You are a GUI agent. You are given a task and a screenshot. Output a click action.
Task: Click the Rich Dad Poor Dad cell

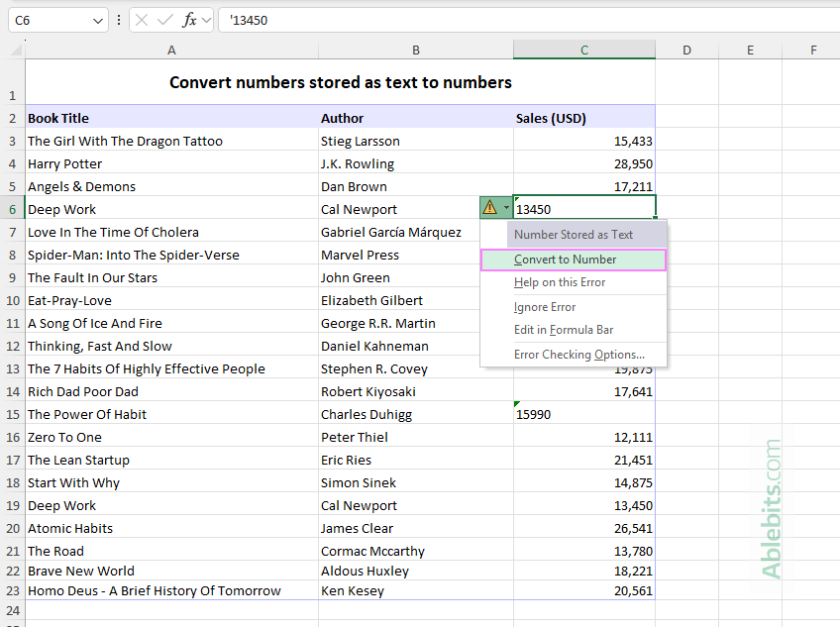point(171,391)
